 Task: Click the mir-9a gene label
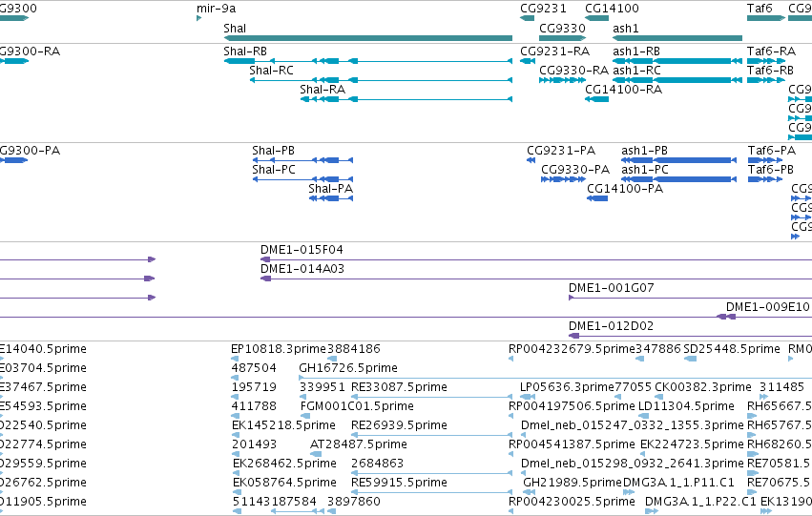click(x=216, y=9)
